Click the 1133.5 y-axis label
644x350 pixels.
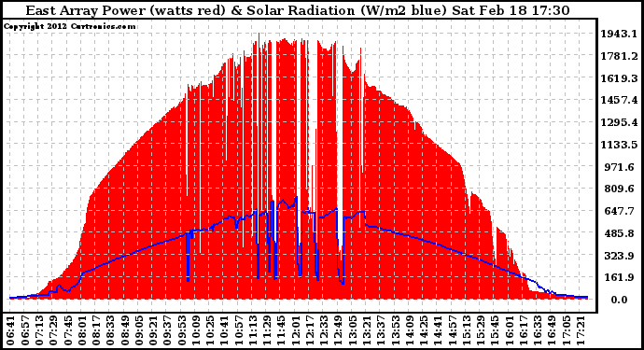[620, 145]
